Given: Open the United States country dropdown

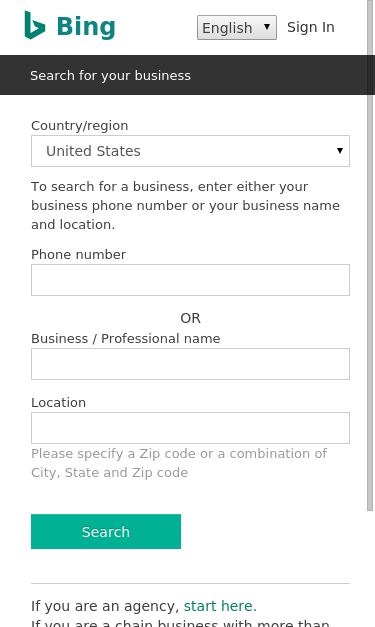Looking at the screenshot, I should point(190,151).
